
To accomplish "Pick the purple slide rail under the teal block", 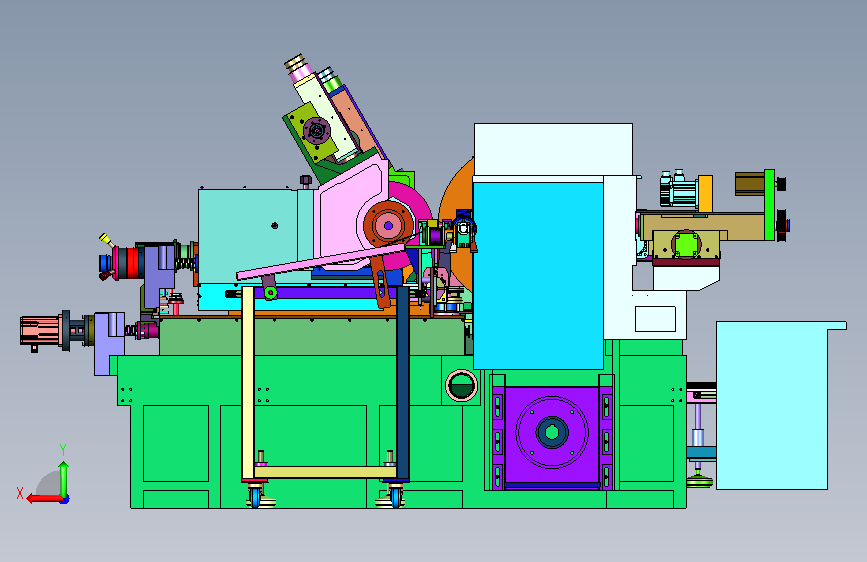I will pyautogui.click(x=326, y=293).
